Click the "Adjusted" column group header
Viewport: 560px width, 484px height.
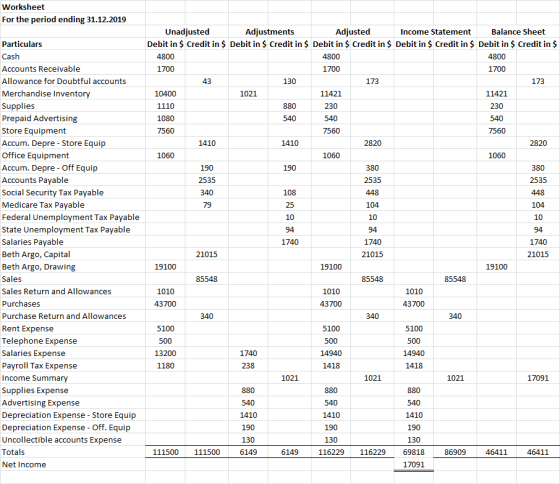click(x=352, y=32)
